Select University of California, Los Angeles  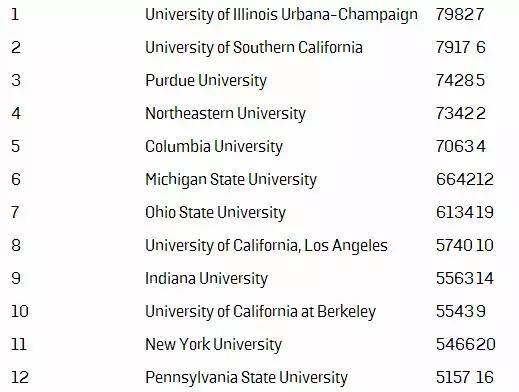pyautogui.click(x=266, y=246)
